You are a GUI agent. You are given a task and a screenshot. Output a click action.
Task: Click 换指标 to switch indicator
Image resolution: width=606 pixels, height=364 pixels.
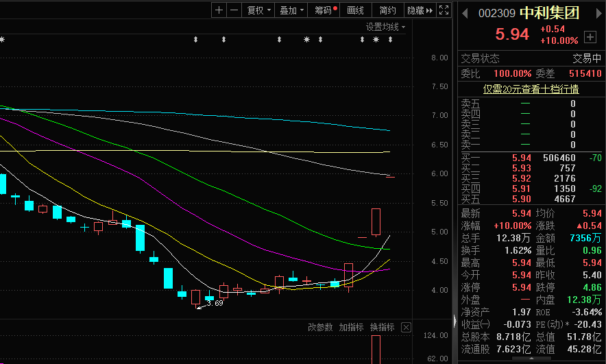tap(383, 327)
